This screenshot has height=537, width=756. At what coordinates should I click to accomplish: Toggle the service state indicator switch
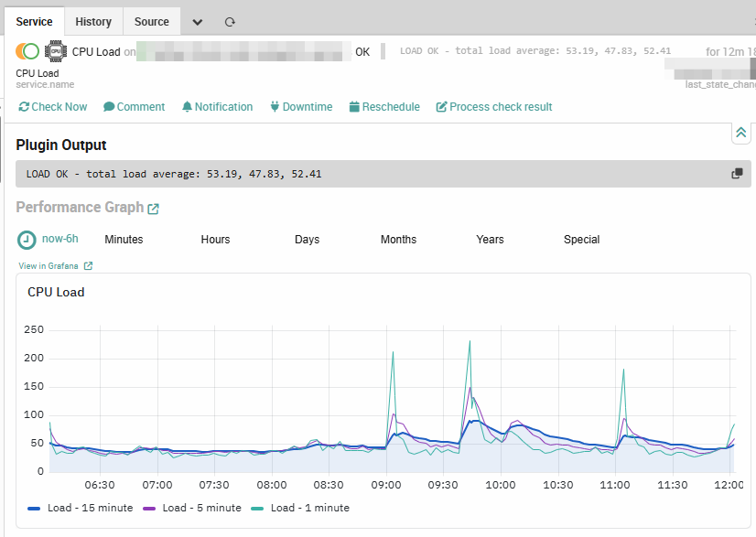(27, 51)
